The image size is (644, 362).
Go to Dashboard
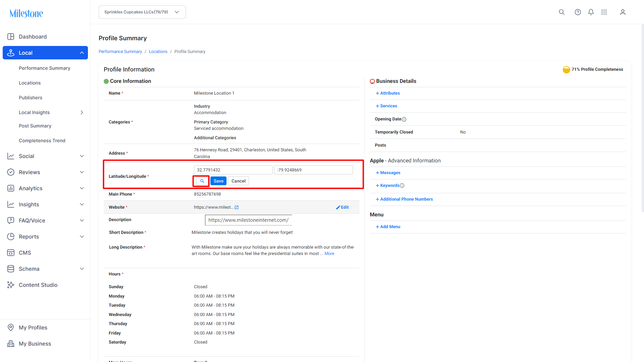(33, 37)
